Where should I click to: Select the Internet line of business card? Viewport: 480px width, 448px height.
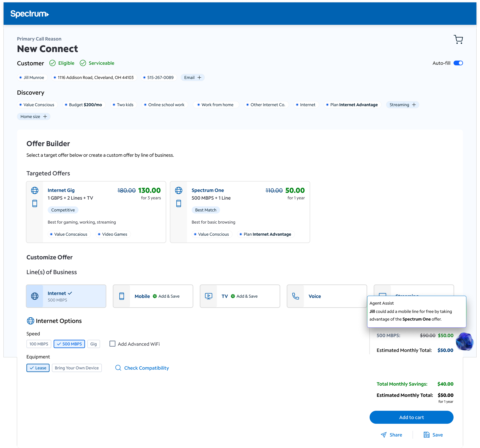click(66, 296)
